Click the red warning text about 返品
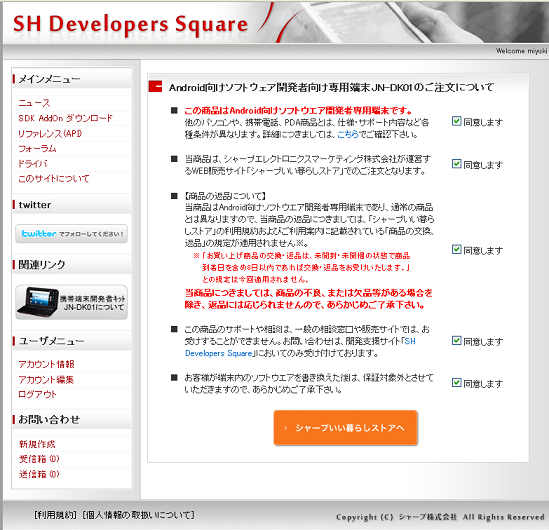549x530 pixels. coord(308,299)
